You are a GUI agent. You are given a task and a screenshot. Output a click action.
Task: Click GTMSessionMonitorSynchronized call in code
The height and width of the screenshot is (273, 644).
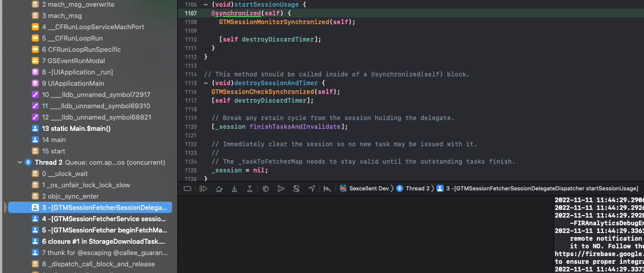(x=274, y=22)
